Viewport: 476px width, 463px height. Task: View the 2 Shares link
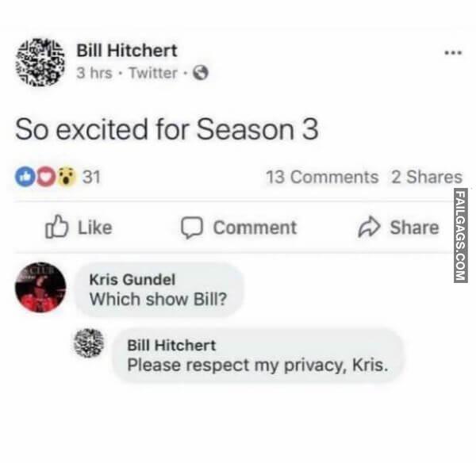pos(427,177)
